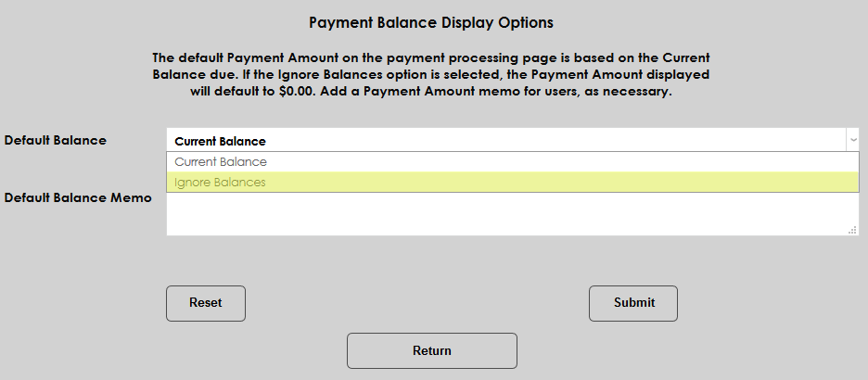This screenshot has width=868, height=380.
Task: Click the first line of the description text
Action: point(430,57)
